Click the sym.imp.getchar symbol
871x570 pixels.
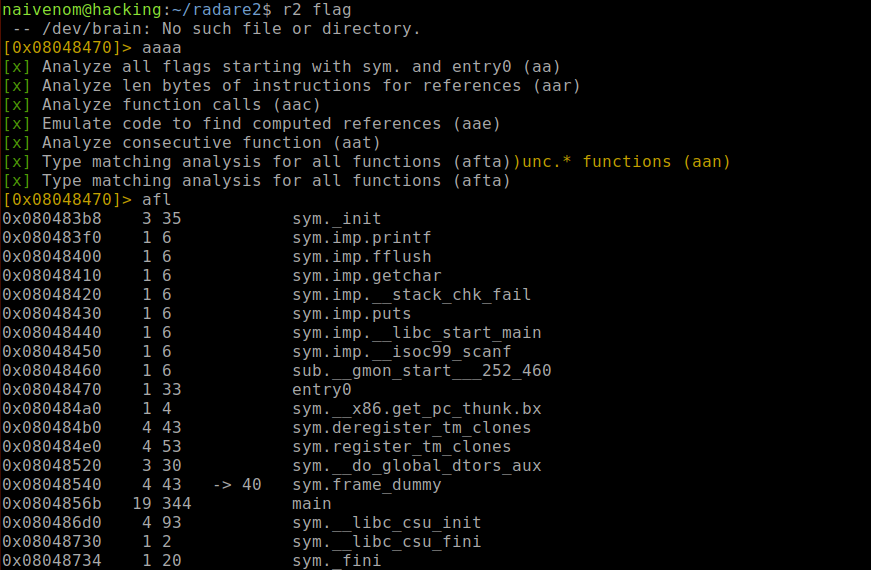366,276
